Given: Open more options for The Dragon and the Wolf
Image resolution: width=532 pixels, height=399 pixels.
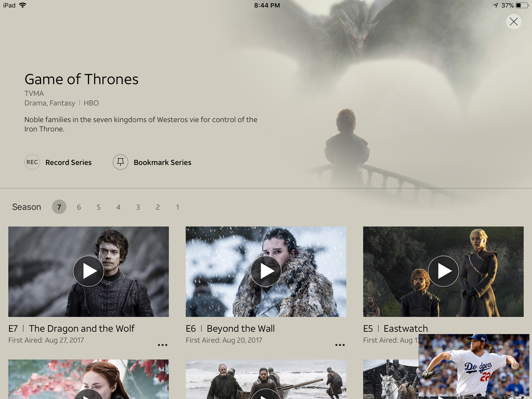Looking at the screenshot, I should click(163, 345).
